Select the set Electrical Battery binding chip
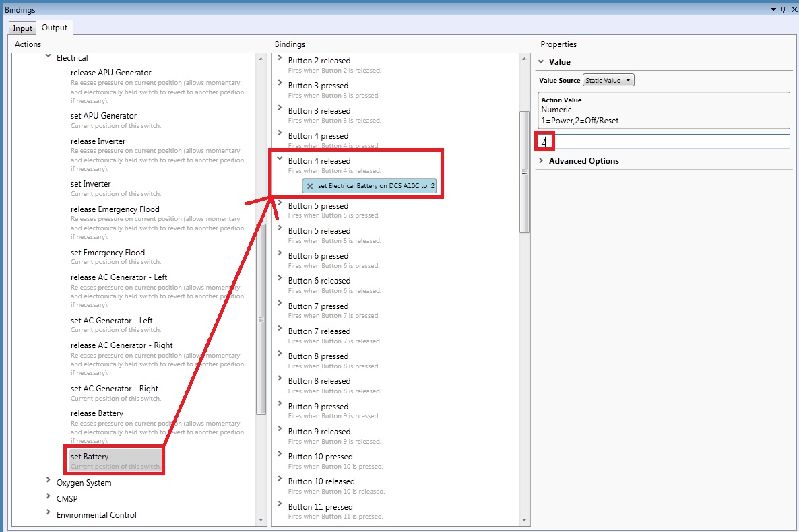The image size is (799, 532). pyautogui.click(x=369, y=186)
